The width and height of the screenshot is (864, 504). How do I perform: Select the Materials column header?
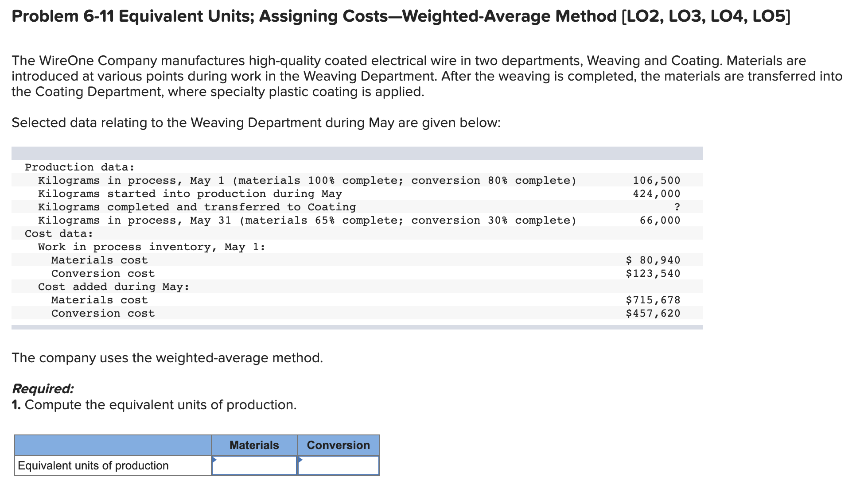(254, 444)
